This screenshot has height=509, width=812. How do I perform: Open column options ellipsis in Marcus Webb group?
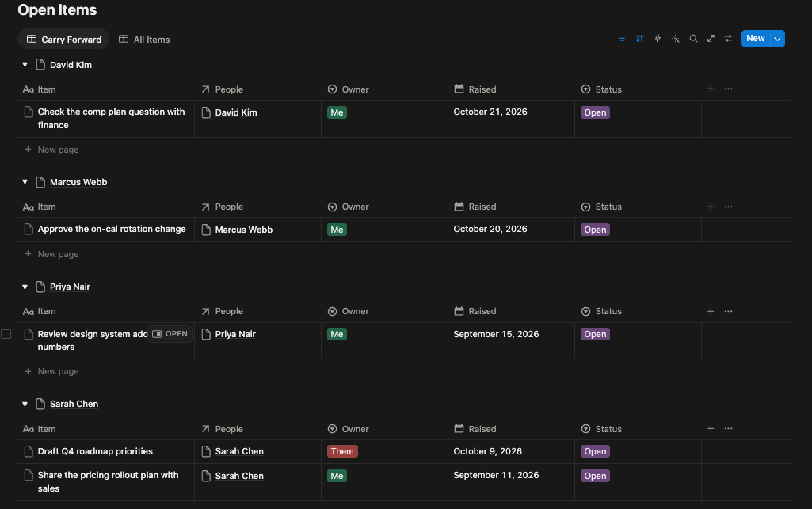click(x=728, y=207)
